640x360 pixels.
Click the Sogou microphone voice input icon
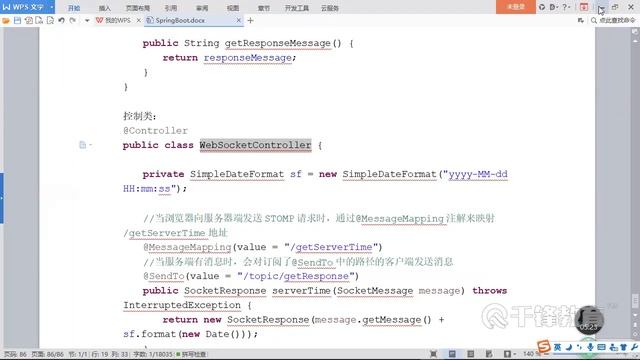tap(590, 347)
